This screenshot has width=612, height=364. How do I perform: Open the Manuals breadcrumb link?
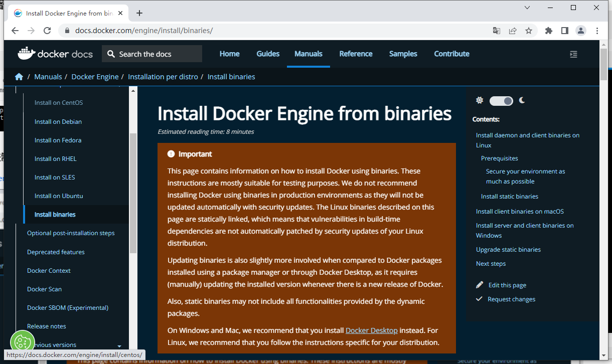(48, 77)
